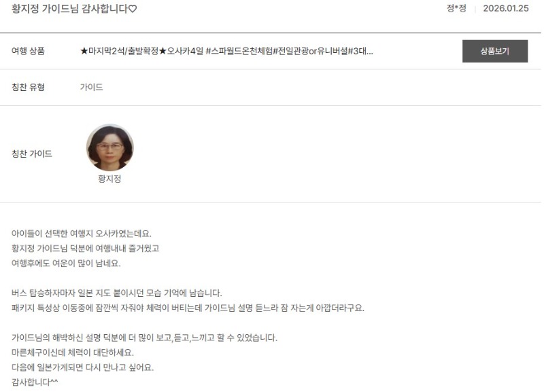Click the line starting 아이들이 선택한 여행지
544x392 pixels.
coord(82,234)
